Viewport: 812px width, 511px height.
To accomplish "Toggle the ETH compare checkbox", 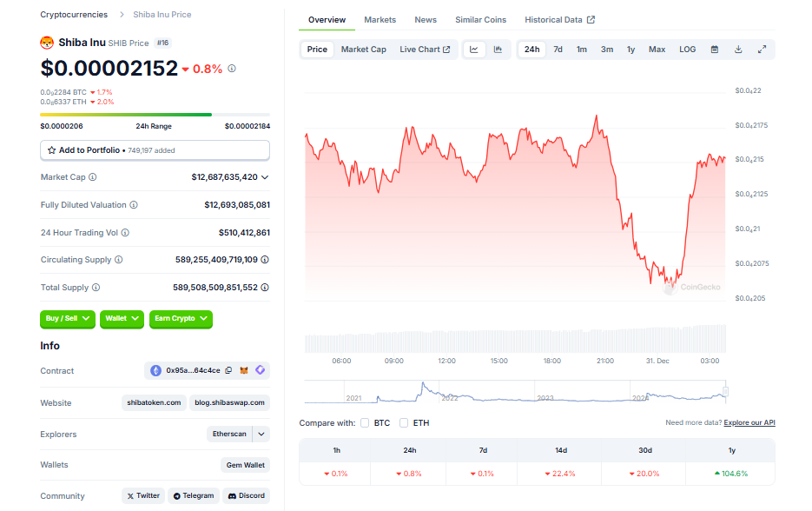I will [404, 423].
